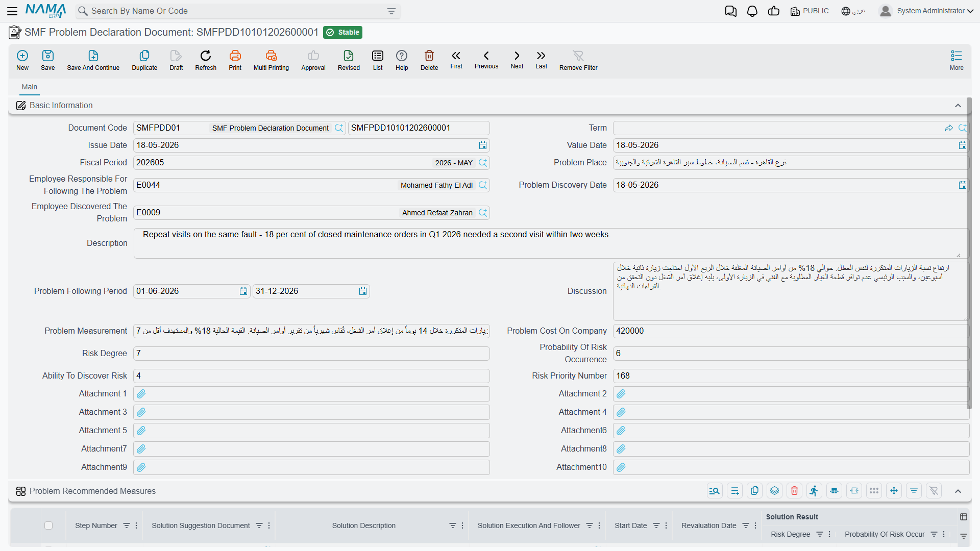
Task: Attach a file to Attachment 2
Action: tap(621, 394)
